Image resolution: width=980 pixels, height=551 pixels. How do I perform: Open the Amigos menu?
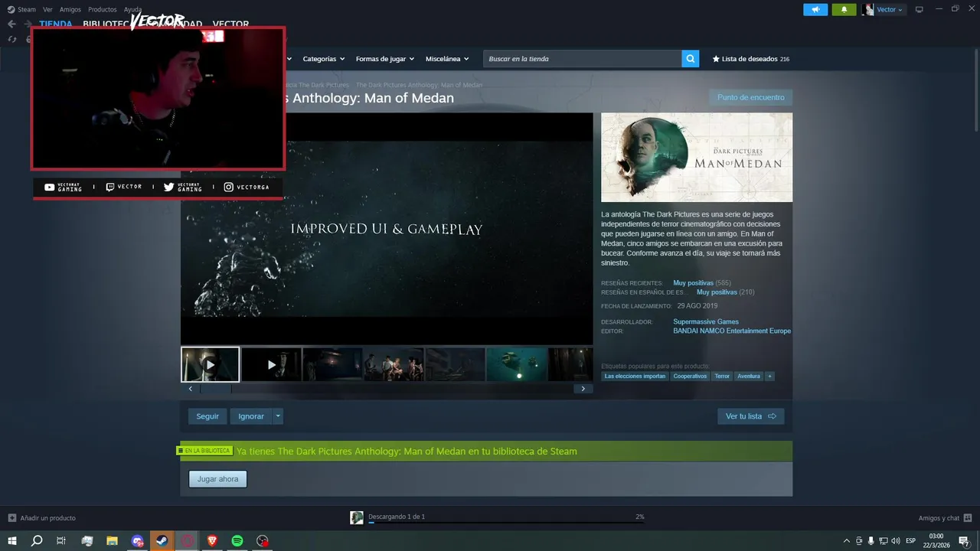70,9
